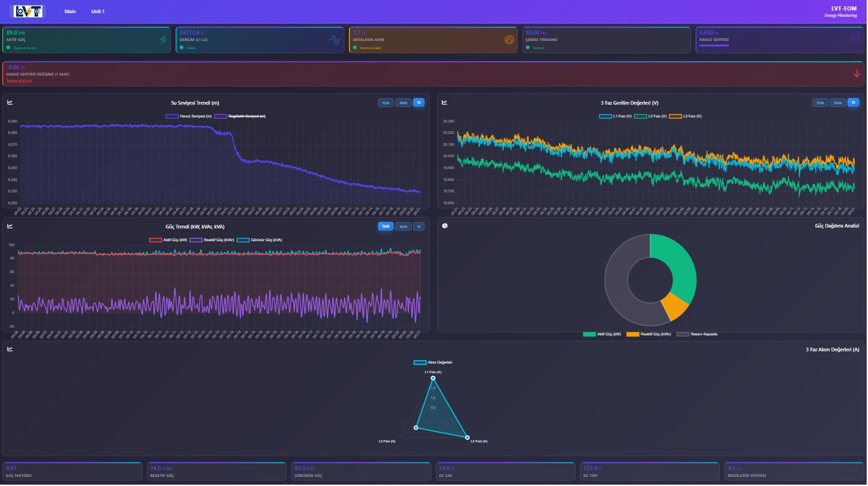Click the L1 Fazı point on radar chart

434,379
